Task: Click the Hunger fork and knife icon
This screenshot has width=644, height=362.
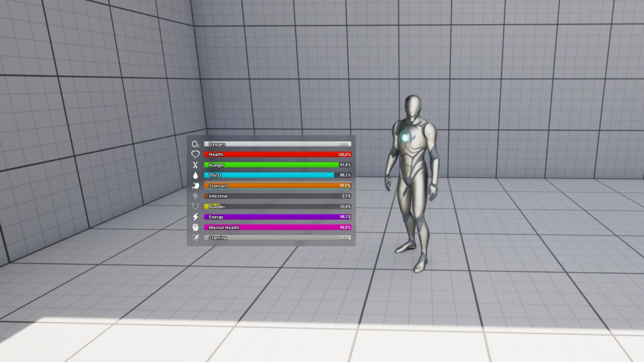Action: click(195, 165)
